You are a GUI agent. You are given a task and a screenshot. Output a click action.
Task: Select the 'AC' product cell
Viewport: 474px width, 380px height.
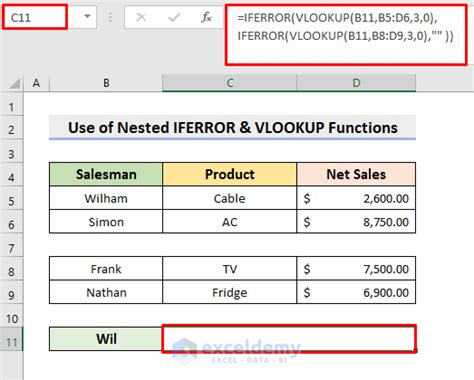coord(230,222)
